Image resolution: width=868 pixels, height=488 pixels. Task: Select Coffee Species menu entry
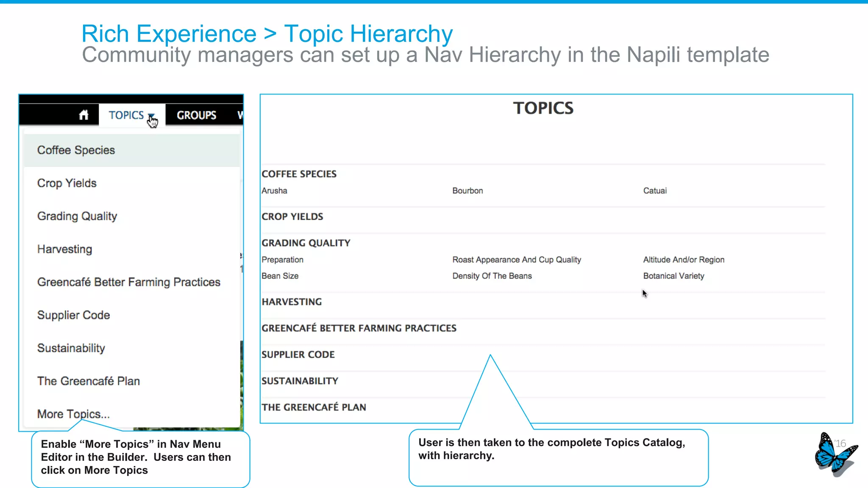click(x=76, y=150)
